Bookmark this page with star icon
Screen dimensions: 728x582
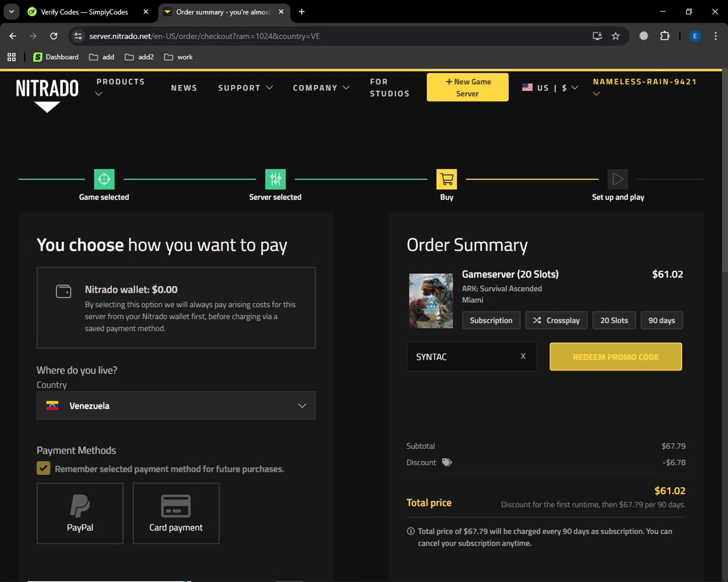(615, 36)
